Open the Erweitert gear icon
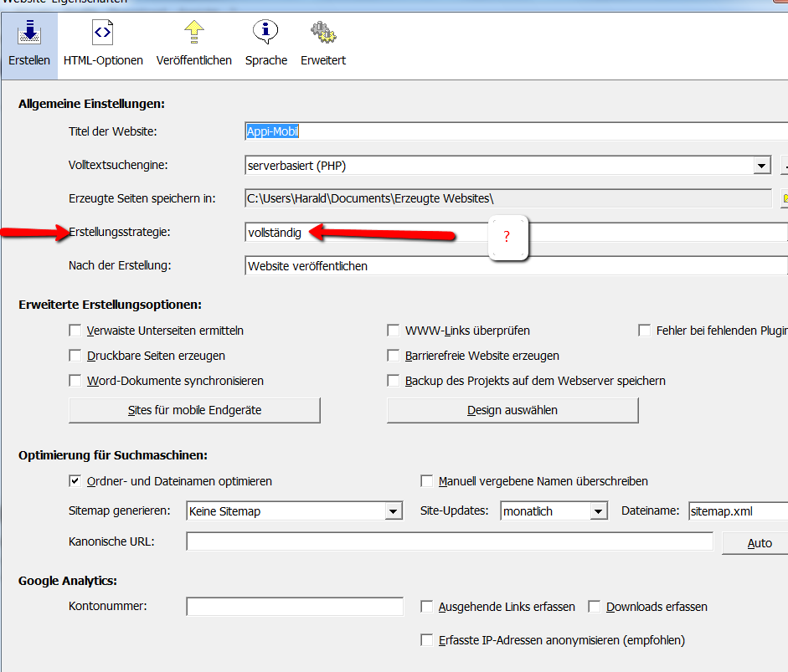The height and width of the screenshot is (672, 788). click(x=323, y=44)
